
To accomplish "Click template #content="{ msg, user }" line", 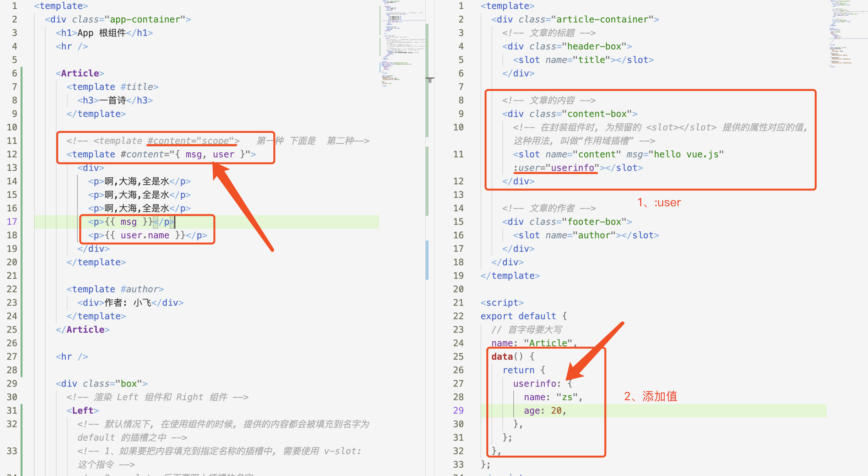I will [161, 154].
